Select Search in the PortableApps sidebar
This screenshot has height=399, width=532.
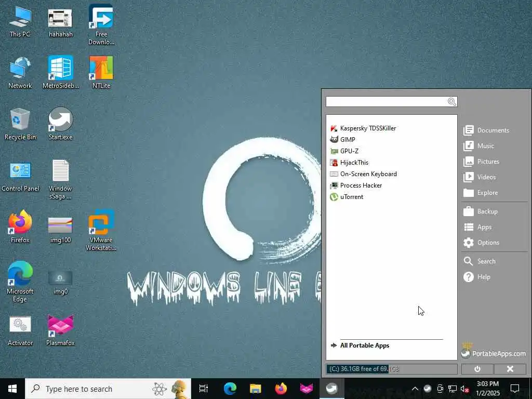(x=480, y=261)
